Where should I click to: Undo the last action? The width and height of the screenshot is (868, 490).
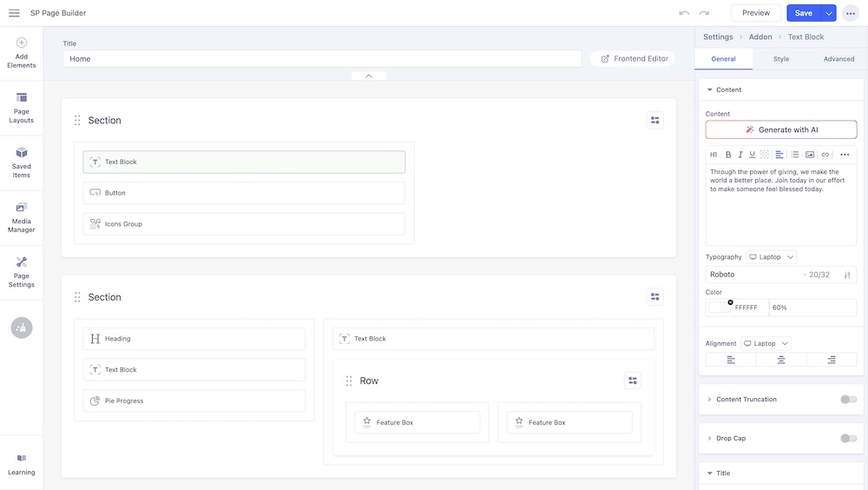click(684, 13)
